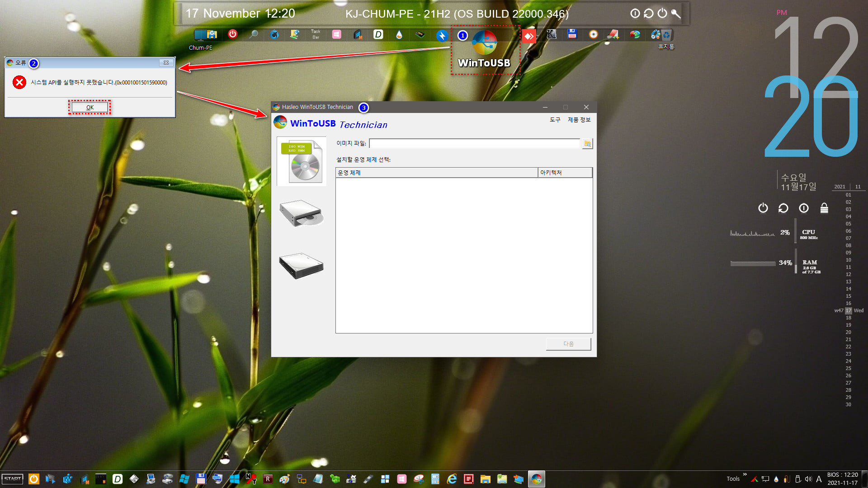Viewport: 868px width, 488px height.
Task: Select the hard disk source icon
Action: (302, 266)
